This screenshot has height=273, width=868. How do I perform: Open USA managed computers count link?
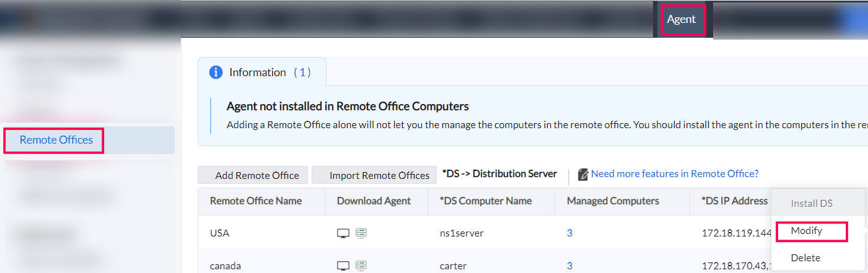(x=569, y=233)
